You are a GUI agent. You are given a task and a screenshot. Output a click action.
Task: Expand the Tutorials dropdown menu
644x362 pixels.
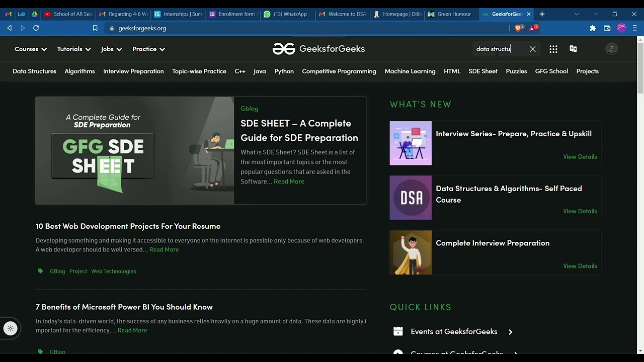[74, 49]
